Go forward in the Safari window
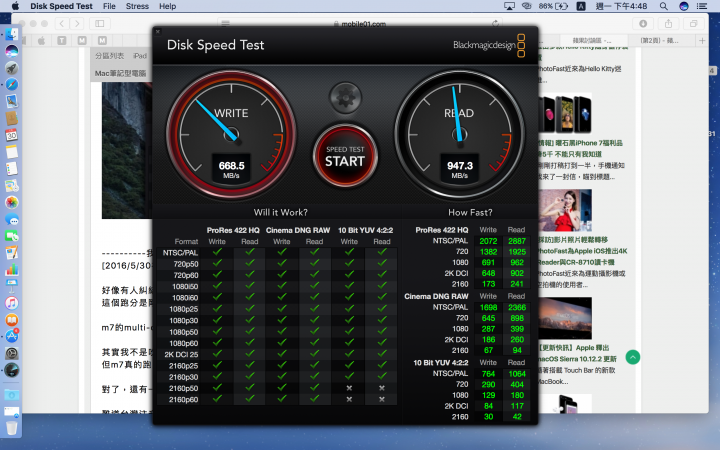Image resolution: width=720 pixels, height=450 pixels. click(x=77, y=23)
